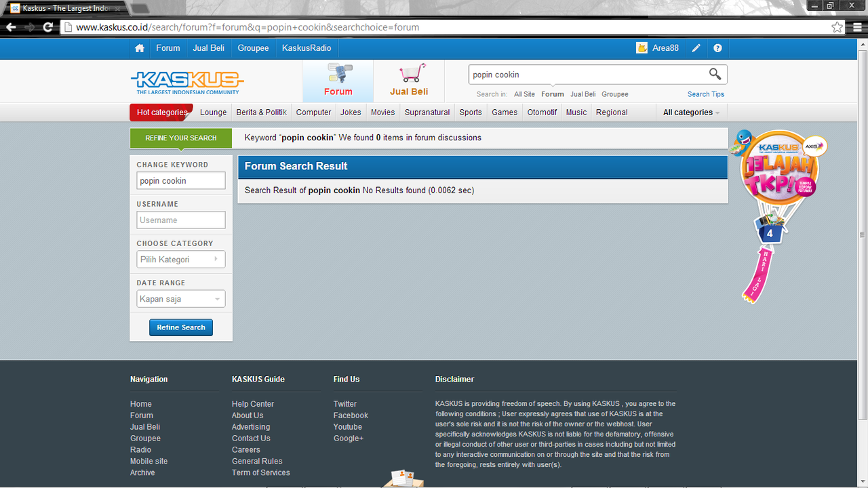The image size is (868, 488).
Task: Expand the All categories dropdown
Action: (x=691, y=113)
